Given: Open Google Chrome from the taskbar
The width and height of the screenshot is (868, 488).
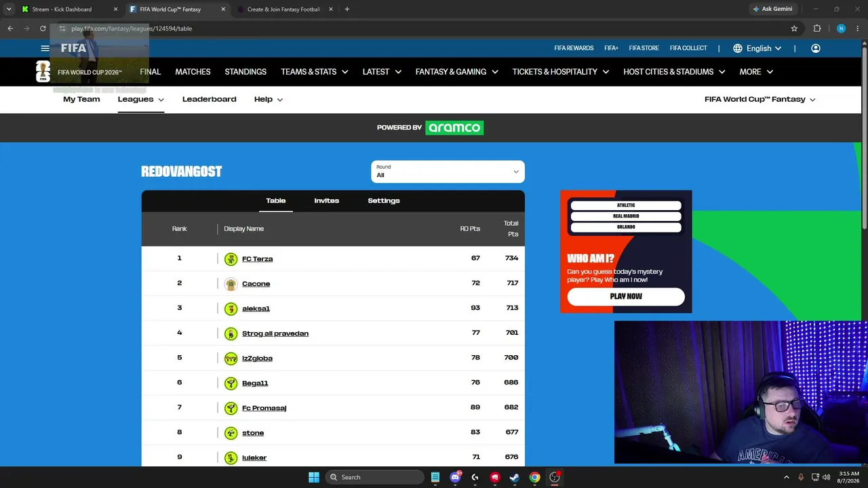Looking at the screenshot, I should pos(534,477).
